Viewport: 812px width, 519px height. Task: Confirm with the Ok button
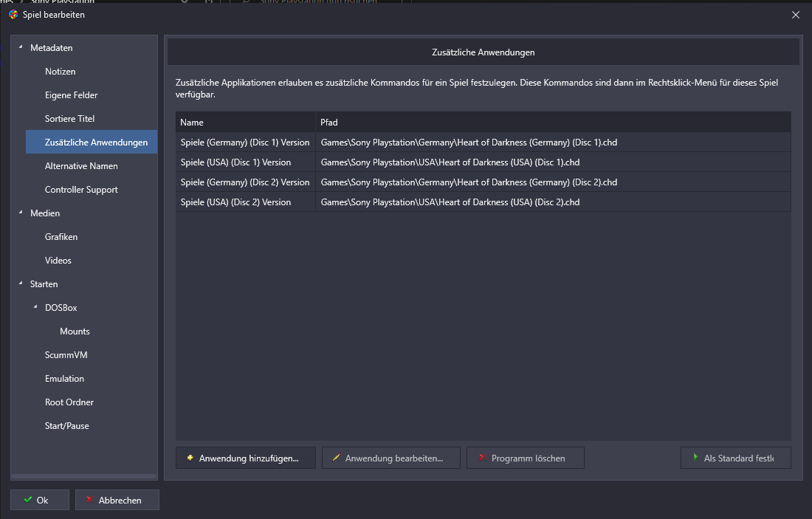tap(40, 500)
